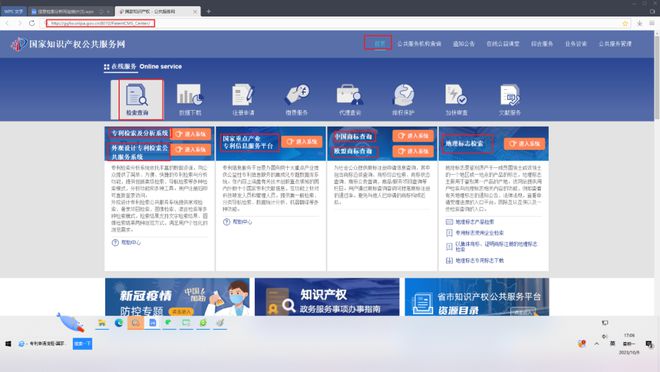Open the Windows Start menu
Image resolution: width=660 pixels, height=372 pixels.
(x=8, y=344)
